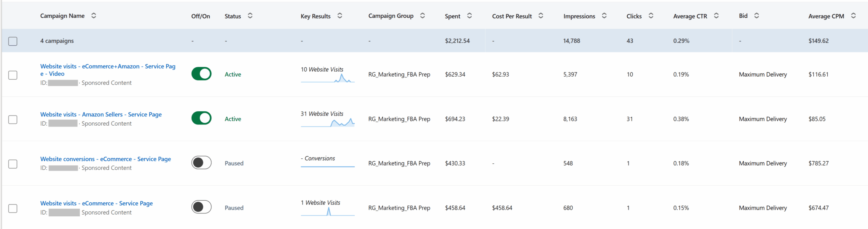Click average CPM $85.05

[x=817, y=119]
